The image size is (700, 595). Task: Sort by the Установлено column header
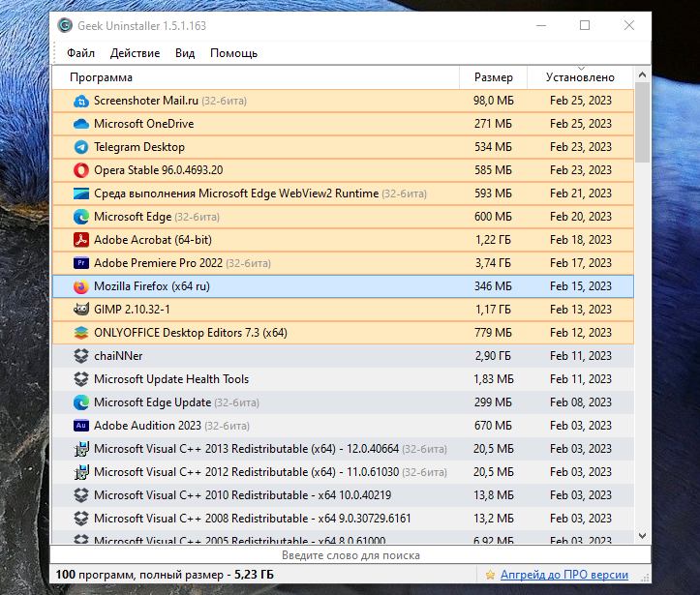(580, 77)
